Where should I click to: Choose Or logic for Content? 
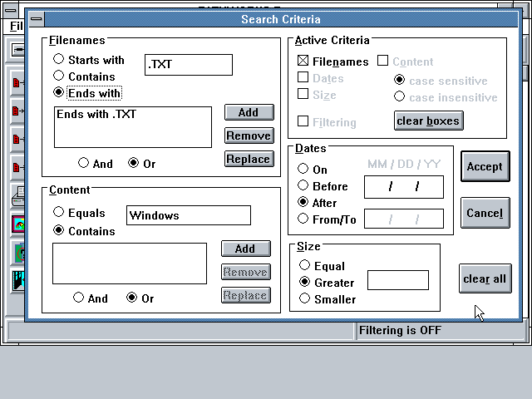[x=140, y=298]
